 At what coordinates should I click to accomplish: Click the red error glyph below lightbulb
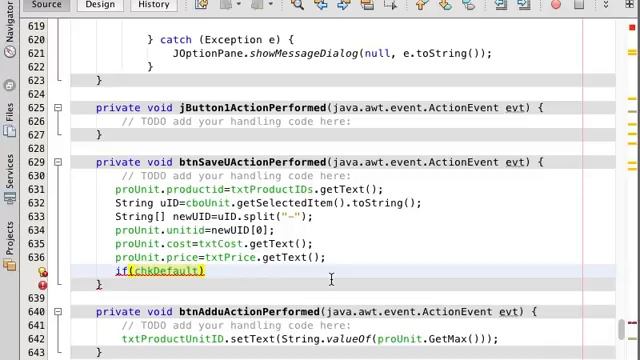coord(42,285)
